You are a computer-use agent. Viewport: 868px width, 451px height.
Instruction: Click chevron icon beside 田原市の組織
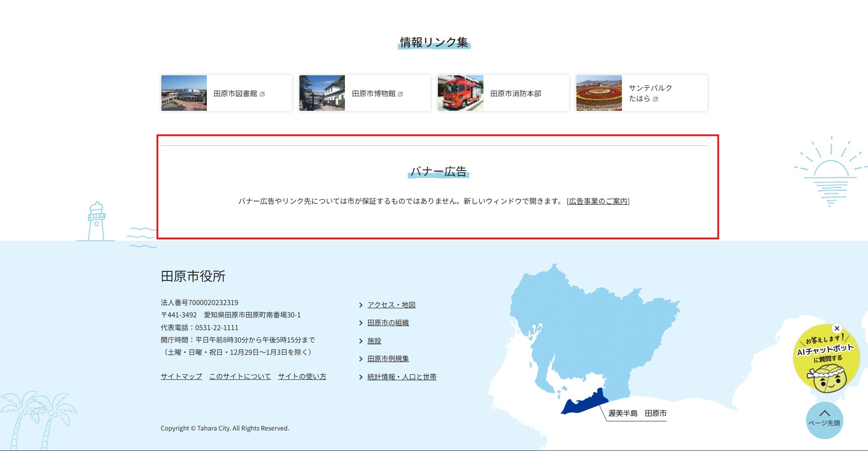361,323
